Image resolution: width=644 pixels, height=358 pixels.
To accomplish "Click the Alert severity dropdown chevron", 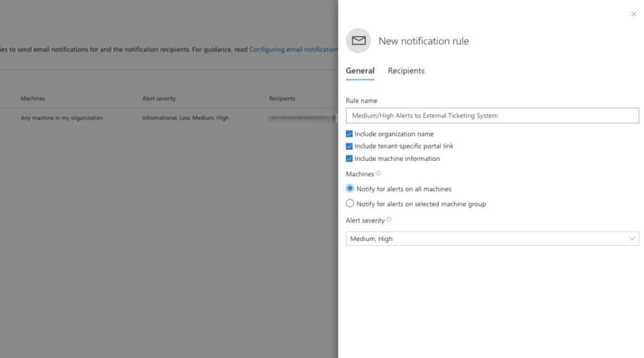I will point(631,239).
